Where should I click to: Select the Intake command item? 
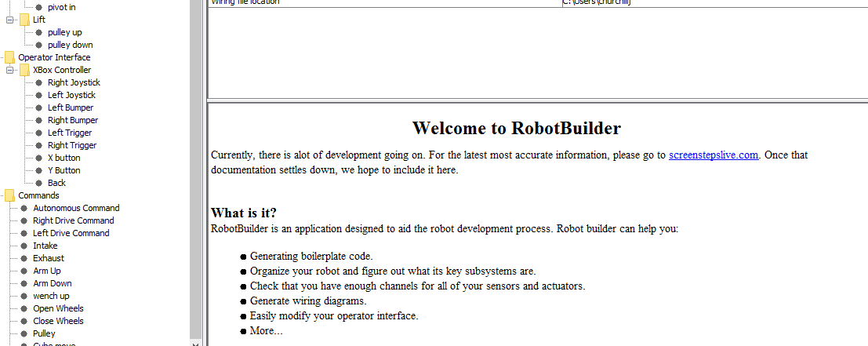pyautogui.click(x=45, y=246)
